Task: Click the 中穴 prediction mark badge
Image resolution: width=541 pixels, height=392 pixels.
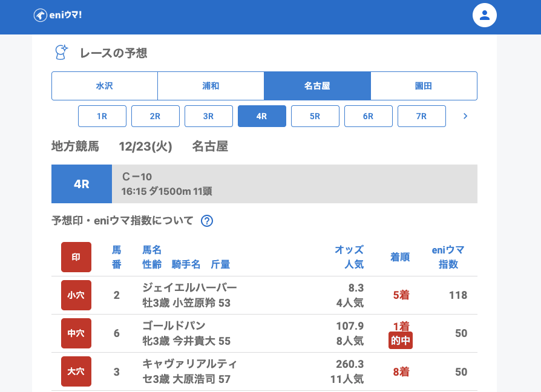Action: (x=76, y=333)
